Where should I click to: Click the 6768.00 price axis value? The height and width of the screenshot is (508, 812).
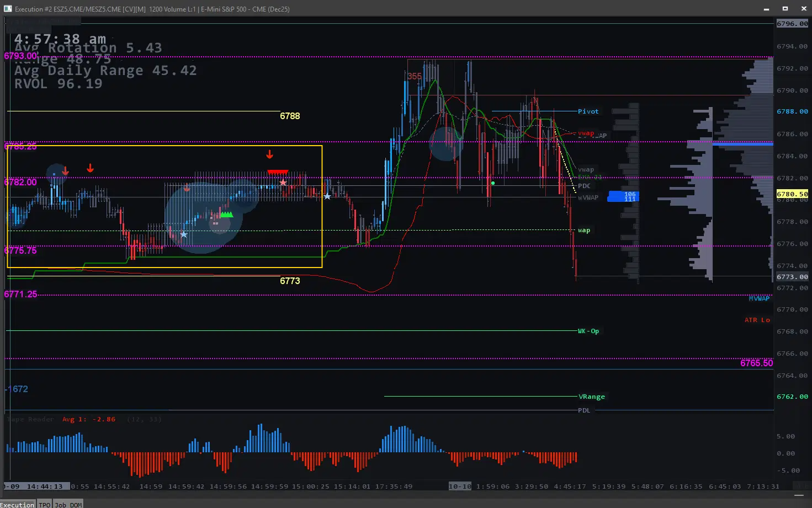(792, 331)
